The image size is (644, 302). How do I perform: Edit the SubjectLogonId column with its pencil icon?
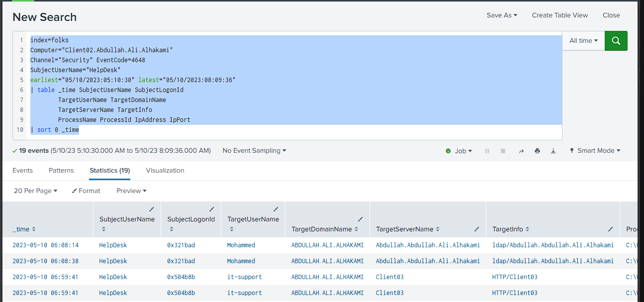point(211,209)
